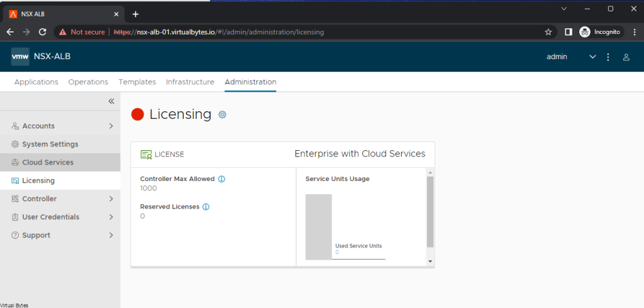The width and height of the screenshot is (644, 308).
Task: Open the browser side panel icon
Action: [569, 32]
